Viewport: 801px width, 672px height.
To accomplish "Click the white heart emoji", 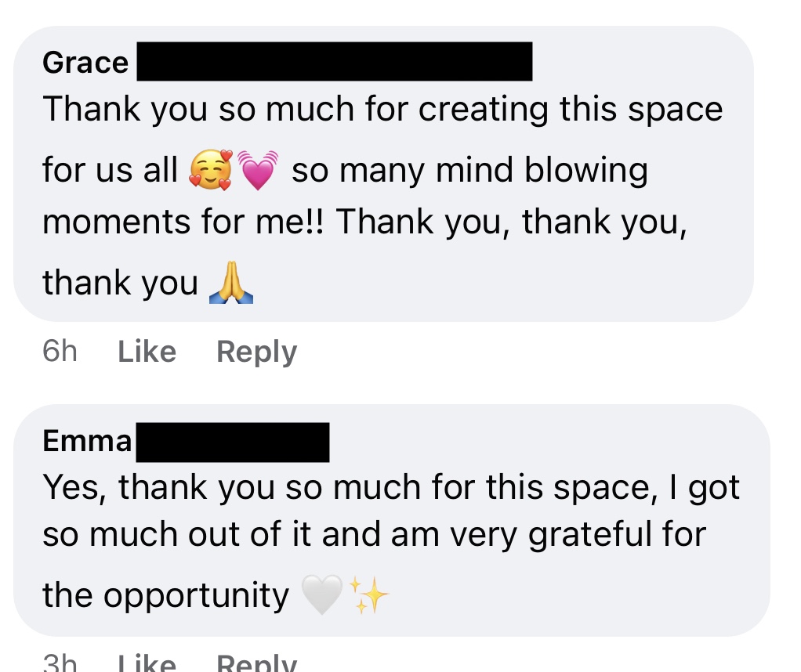I will click(x=321, y=597).
